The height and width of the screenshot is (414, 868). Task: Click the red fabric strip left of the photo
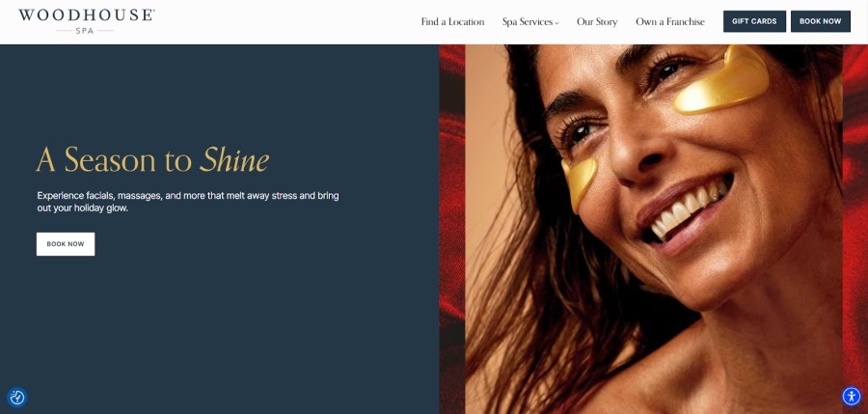(x=452, y=229)
